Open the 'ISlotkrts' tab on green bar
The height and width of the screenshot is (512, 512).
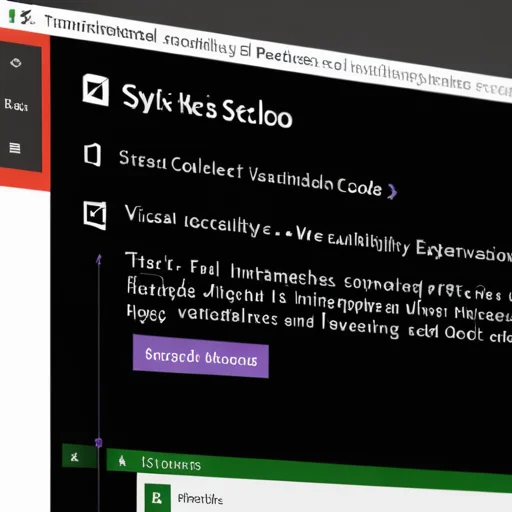coord(171,464)
